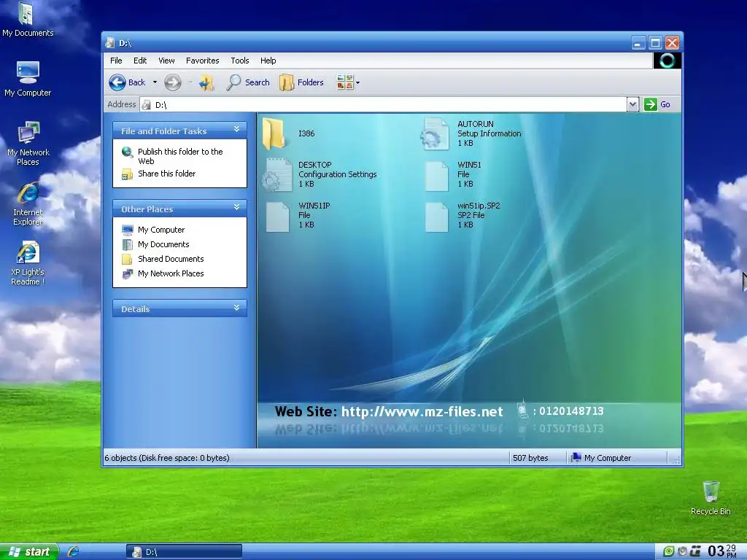
Task: Click the Share this folder icon
Action: click(127, 174)
